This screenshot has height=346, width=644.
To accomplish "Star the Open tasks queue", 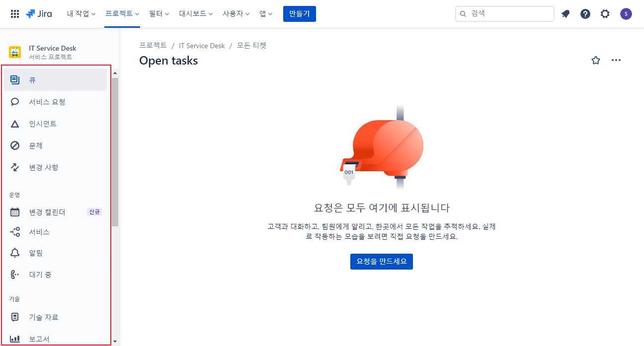I will tap(596, 61).
